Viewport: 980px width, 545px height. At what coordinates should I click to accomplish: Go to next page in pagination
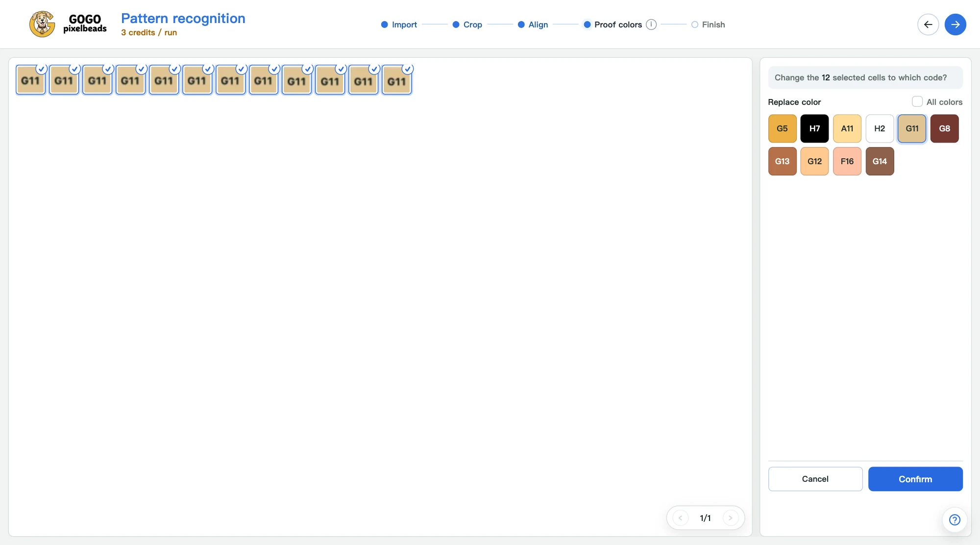pos(731,518)
